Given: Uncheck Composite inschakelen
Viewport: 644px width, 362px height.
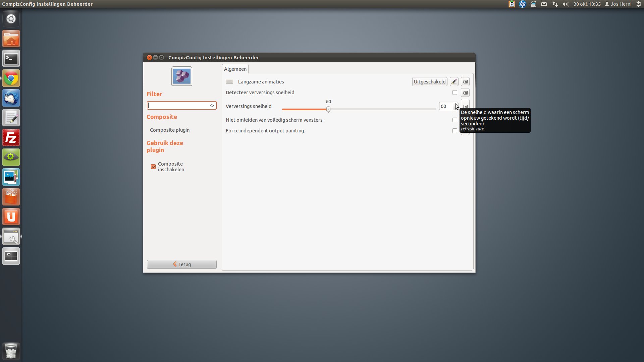Looking at the screenshot, I should 153,167.
